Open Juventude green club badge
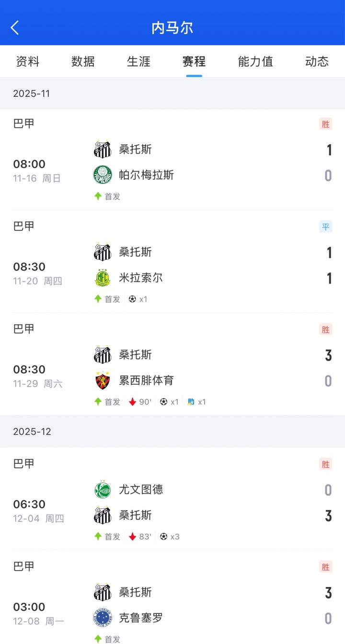The width and height of the screenshot is (345, 644). click(103, 489)
